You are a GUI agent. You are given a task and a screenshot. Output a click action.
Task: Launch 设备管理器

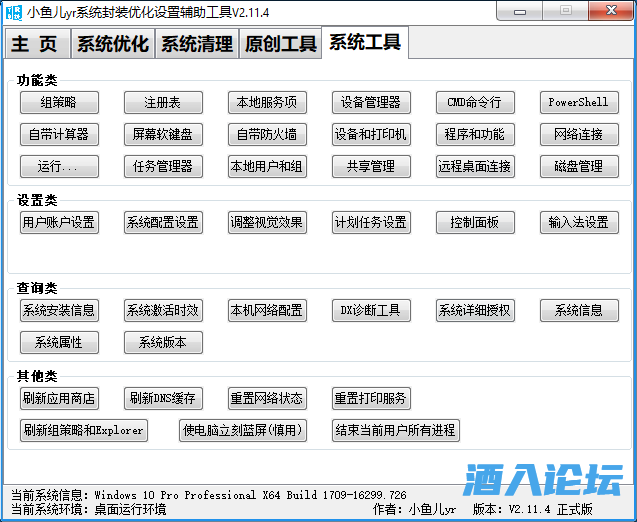pyautogui.click(x=371, y=102)
